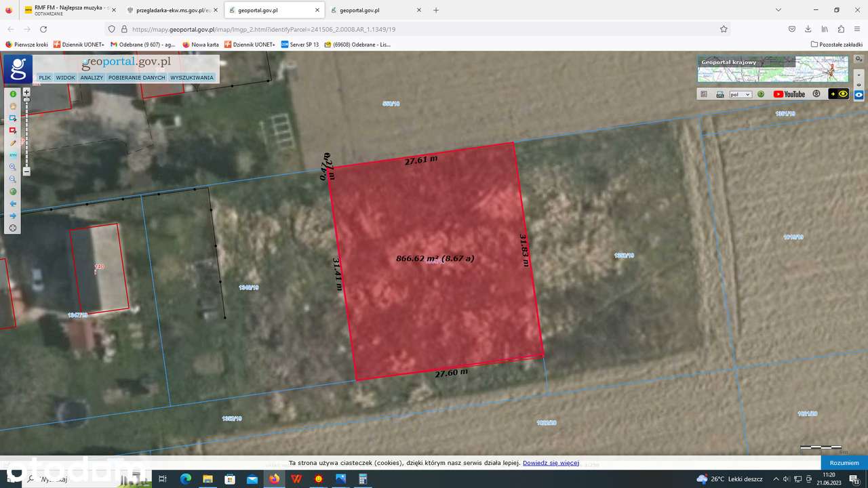
Task: Open the WIDOK menu
Action: (66, 77)
